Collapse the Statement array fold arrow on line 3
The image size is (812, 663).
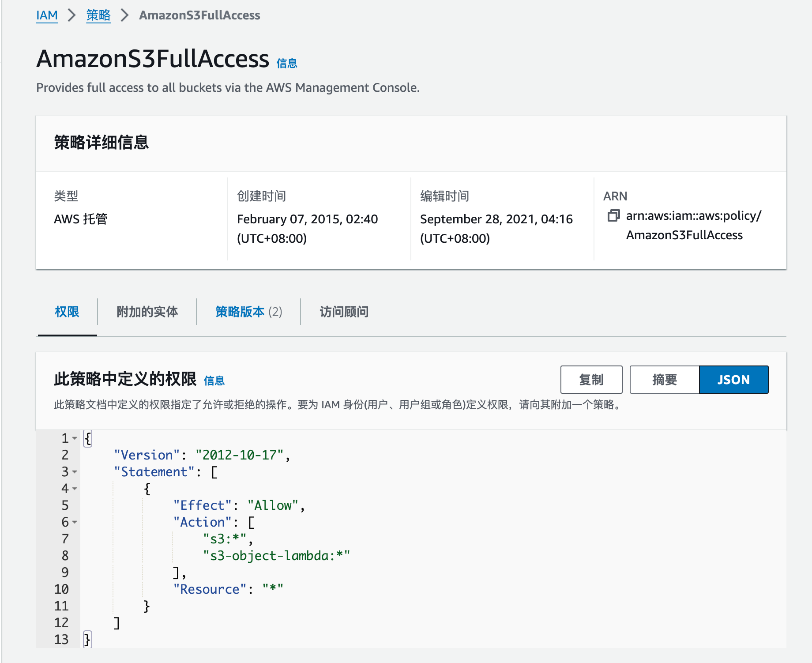[x=75, y=472]
